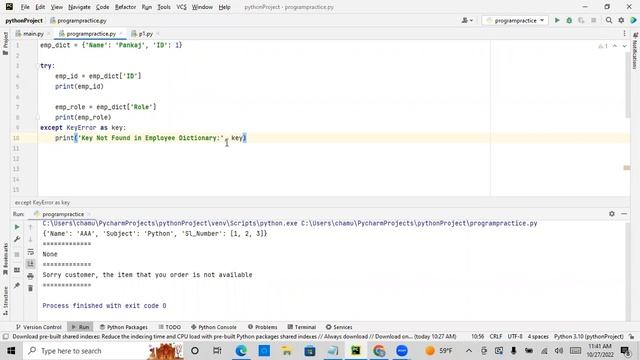This screenshot has height=360, width=640.
Task: Open Services tool window
Action: pos(339,327)
